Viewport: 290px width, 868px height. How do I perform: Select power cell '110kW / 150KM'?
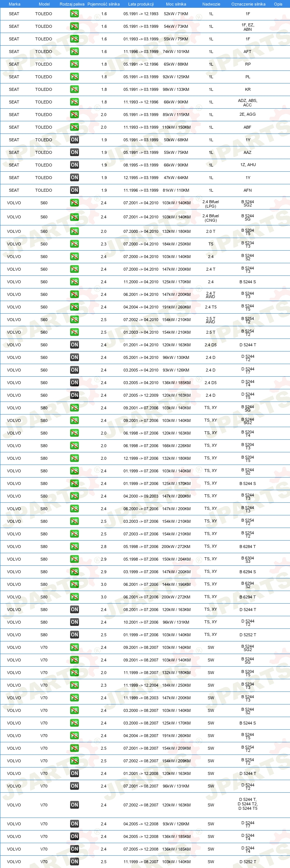coord(176,127)
